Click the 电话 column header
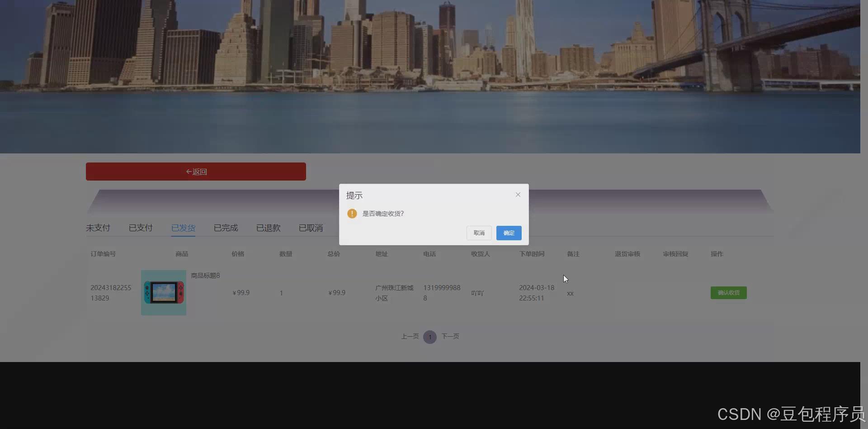 point(429,254)
